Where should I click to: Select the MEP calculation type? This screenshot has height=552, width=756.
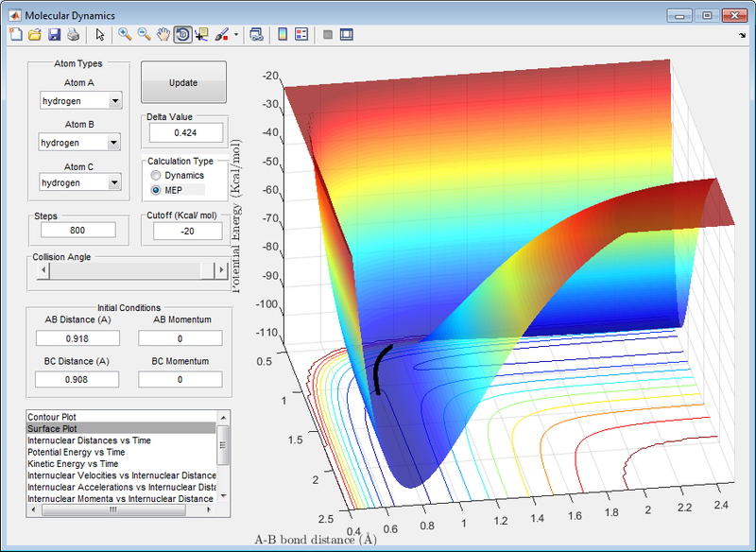(157, 190)
